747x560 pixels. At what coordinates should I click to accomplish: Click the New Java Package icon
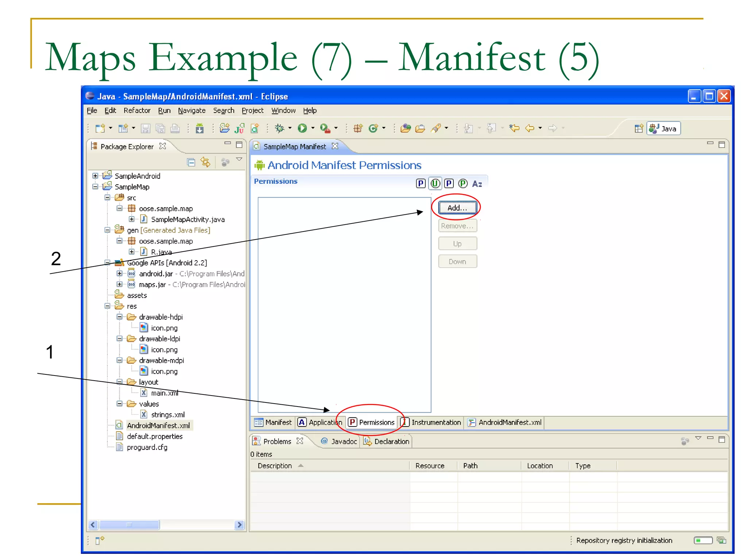[x=358, y=128]
